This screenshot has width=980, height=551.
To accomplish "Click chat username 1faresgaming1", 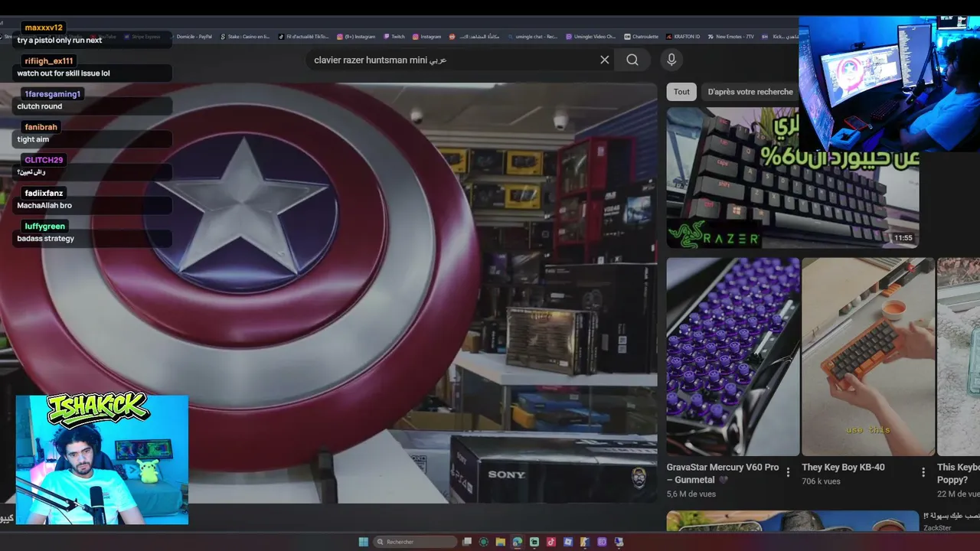I will point(52,94).
